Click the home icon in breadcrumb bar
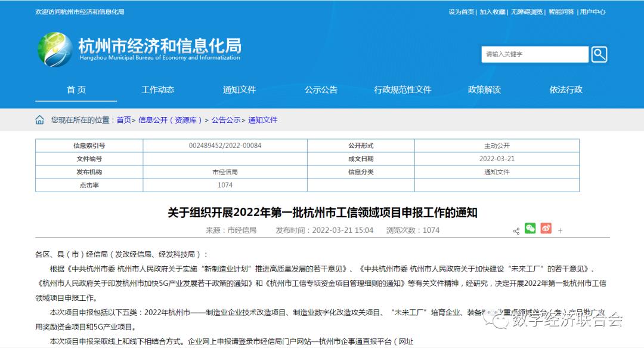 pyautogui.click(x=39, y=120)
